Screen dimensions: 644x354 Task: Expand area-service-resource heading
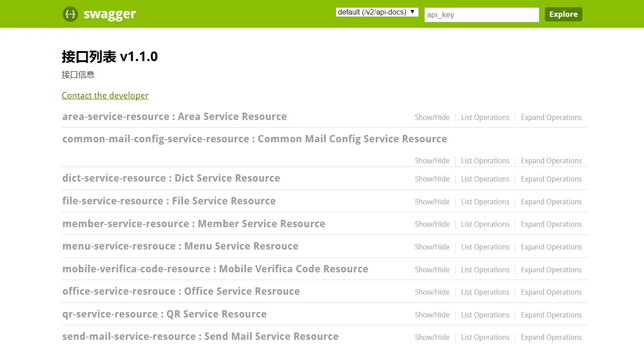coord(174,116)
